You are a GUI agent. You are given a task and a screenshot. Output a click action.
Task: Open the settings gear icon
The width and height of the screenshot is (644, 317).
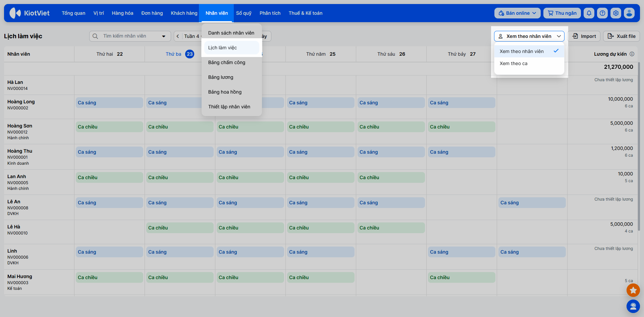[616, 13]
